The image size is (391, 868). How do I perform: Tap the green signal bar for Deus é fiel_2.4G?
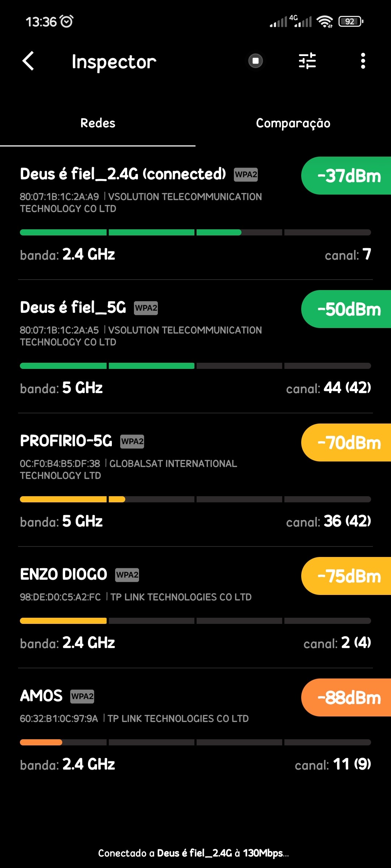click(x=130, y=233)
